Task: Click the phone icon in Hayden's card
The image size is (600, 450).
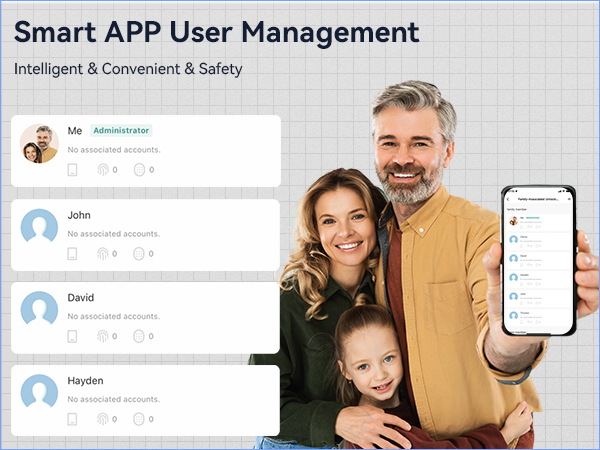Action: (72, 419)
